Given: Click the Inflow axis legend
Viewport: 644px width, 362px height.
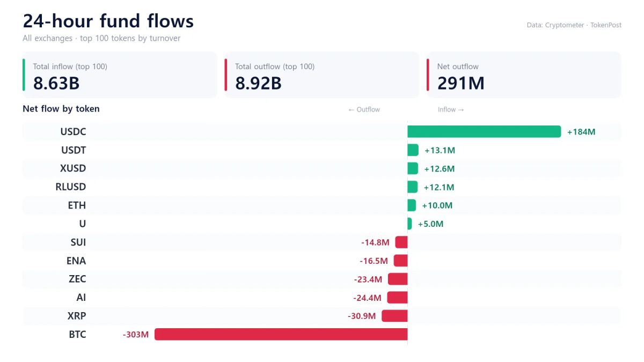Looking at the screenshot, I should 451,109.
